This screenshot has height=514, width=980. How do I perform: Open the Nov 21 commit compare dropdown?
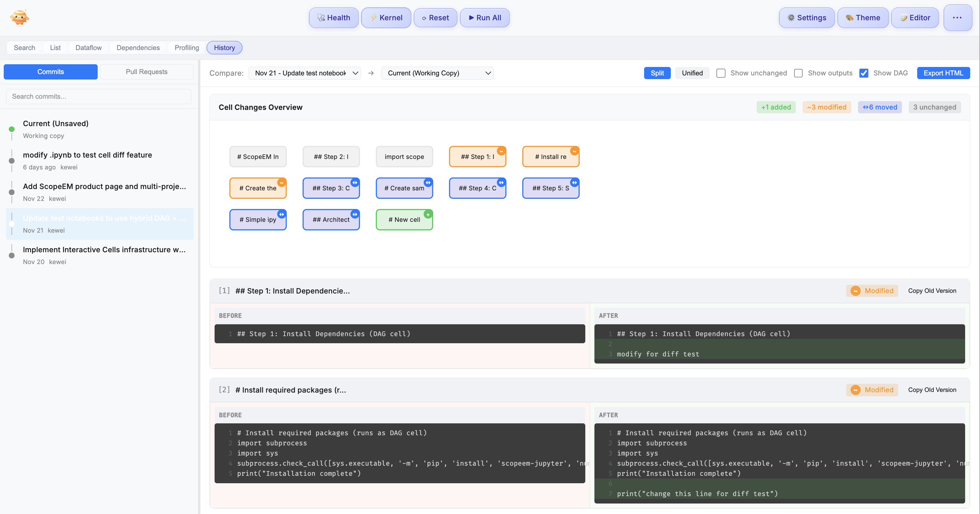304,73
